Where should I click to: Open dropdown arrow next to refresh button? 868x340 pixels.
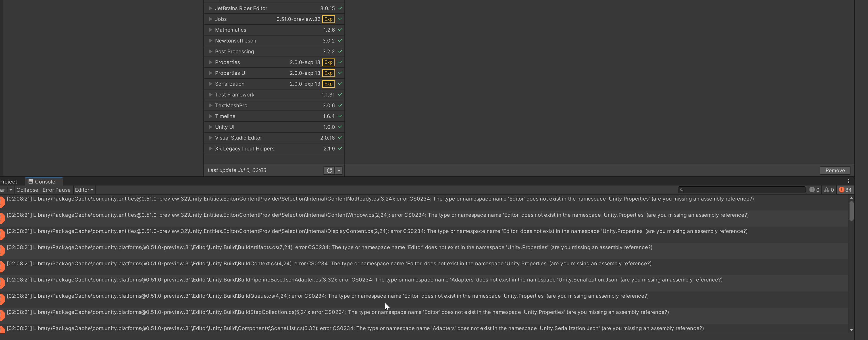[339, 170]
